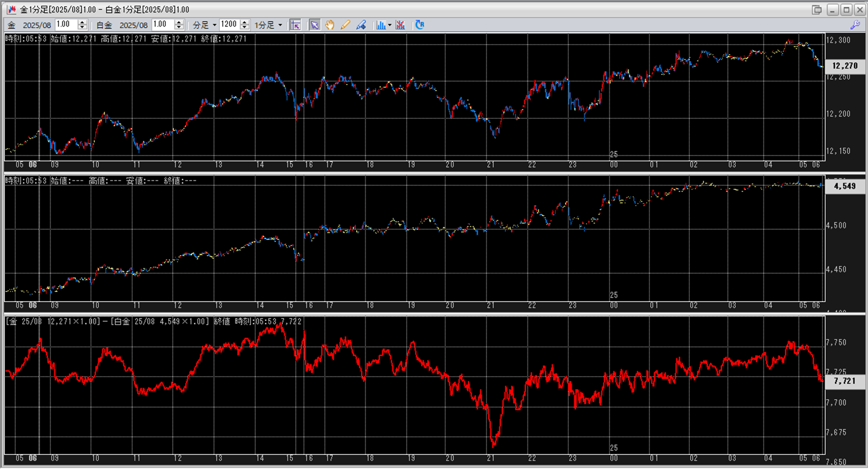Select the hand pan tool
This screenshot has height=469, width=868.
[330, 25]
